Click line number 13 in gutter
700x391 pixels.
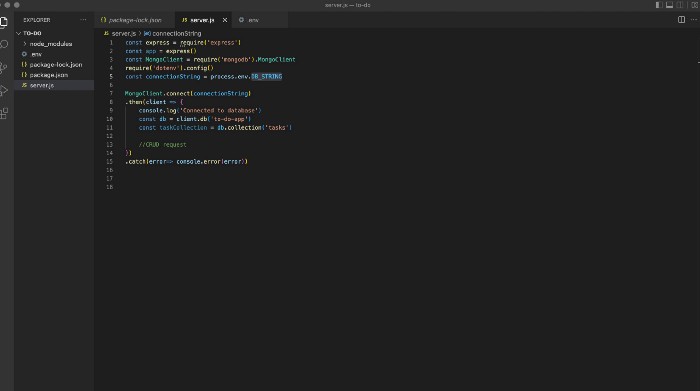(x=110, y=145)
